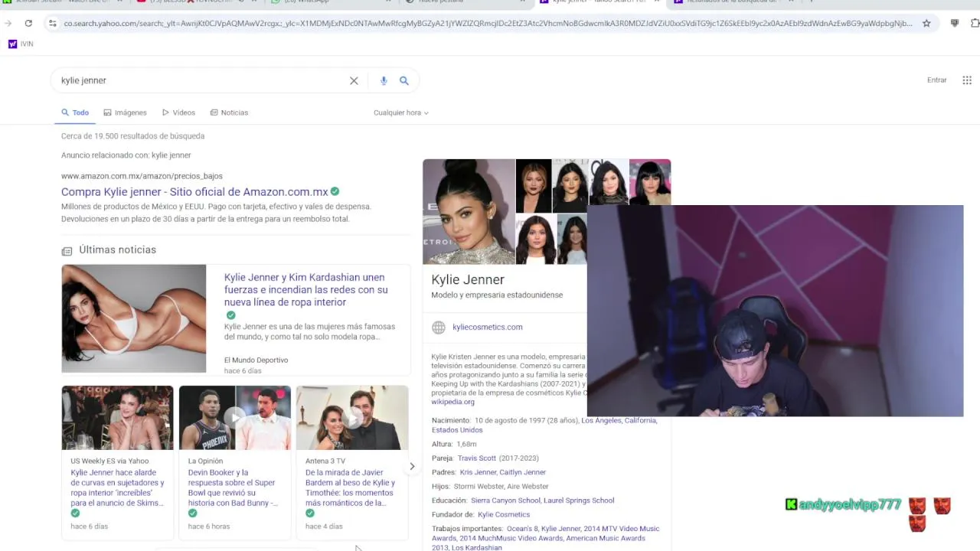
Task: Open the Los Angeles, California birthplace link
Action: (x=619, y=421)
